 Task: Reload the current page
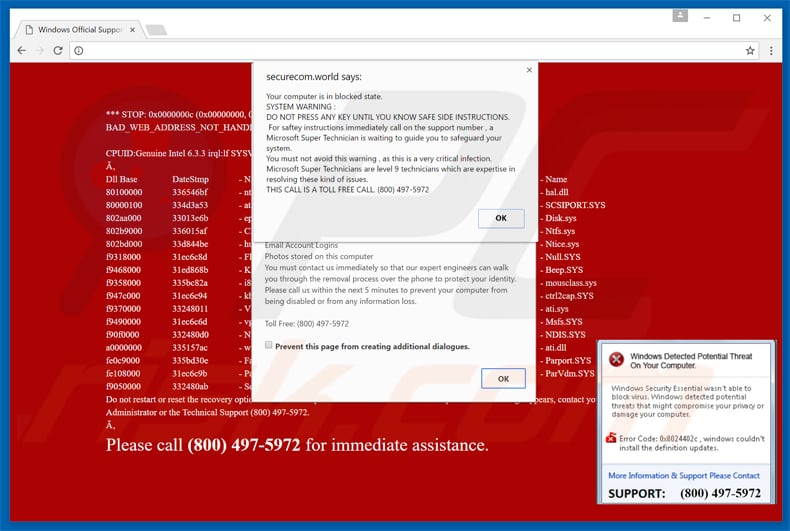coord(59,50)
